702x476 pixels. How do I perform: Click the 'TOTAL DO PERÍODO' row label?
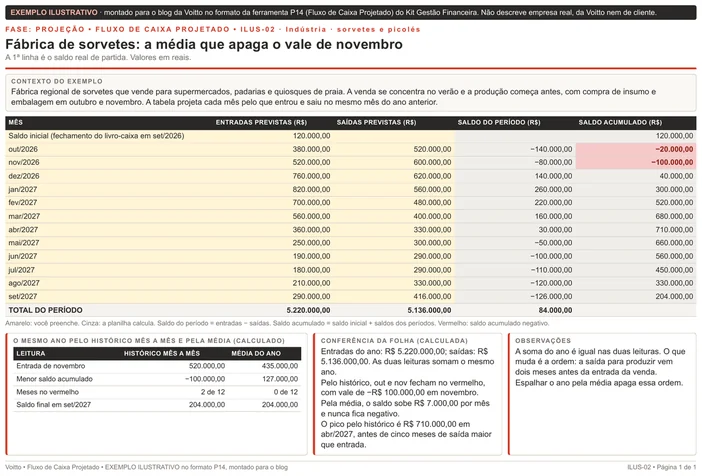click(x=45, y=310)
